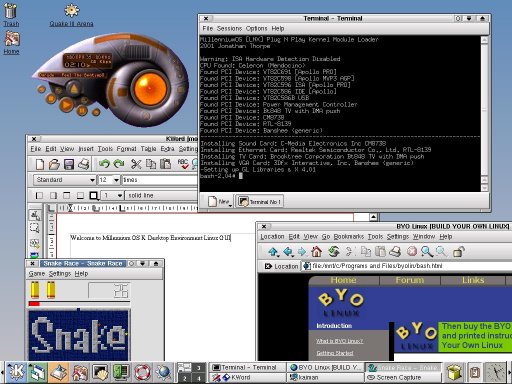Select KWord frame selection tool

pyautogui.click(x=35, y=228)
